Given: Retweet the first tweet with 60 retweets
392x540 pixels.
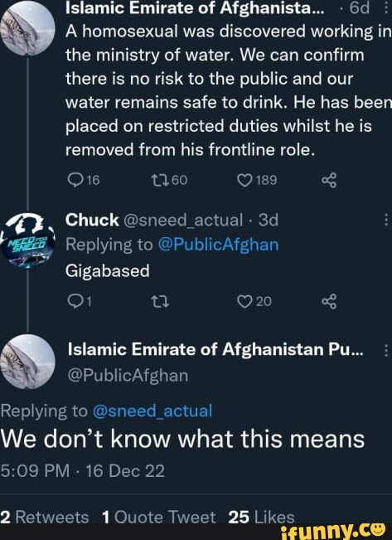Looking at the screenshot, I should point(160,180).
